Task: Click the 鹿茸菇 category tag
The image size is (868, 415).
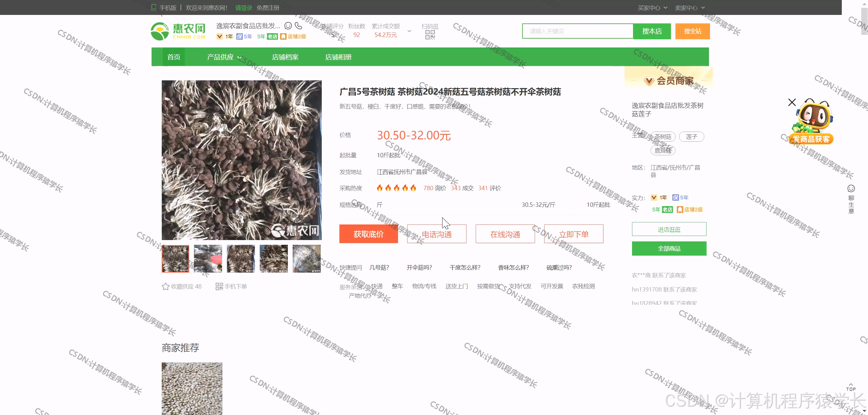Action: [663, 151]
